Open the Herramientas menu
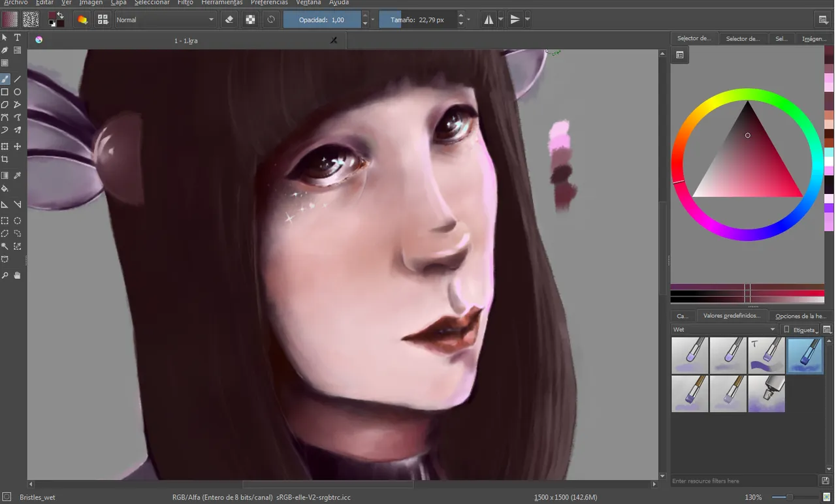 point(222,3)
